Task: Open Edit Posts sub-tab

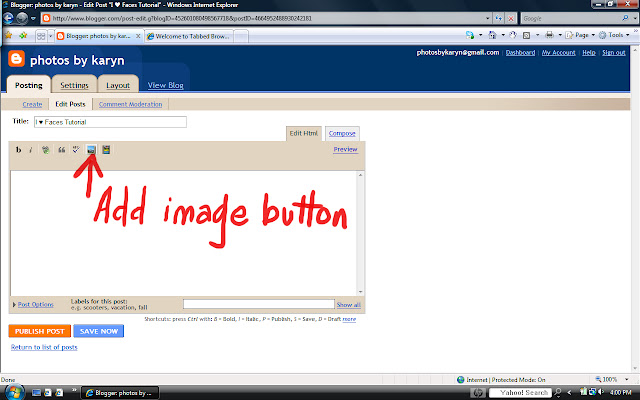Action: click(70, 104)
